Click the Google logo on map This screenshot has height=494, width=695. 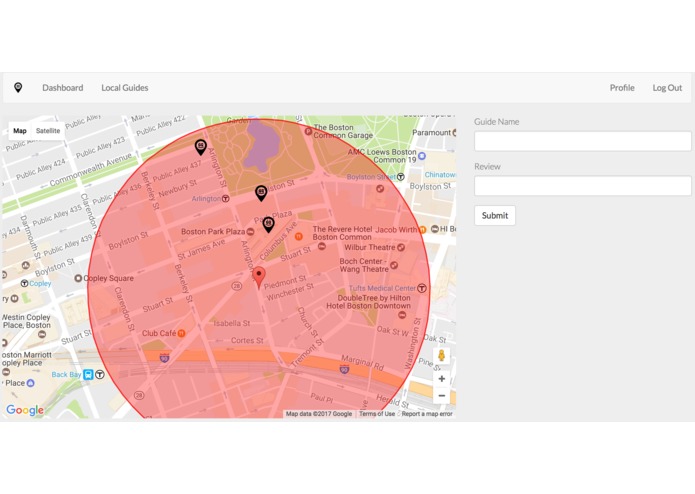click(x=25, y=410)
